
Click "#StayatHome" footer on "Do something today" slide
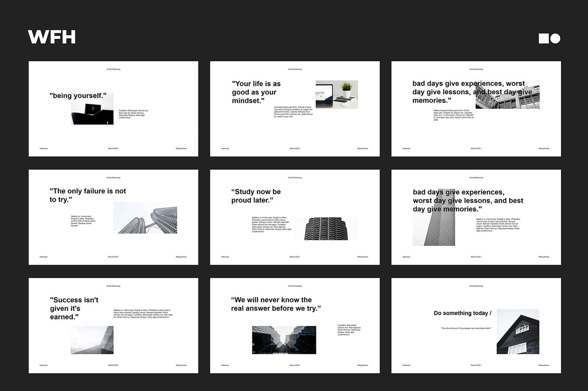544,365
